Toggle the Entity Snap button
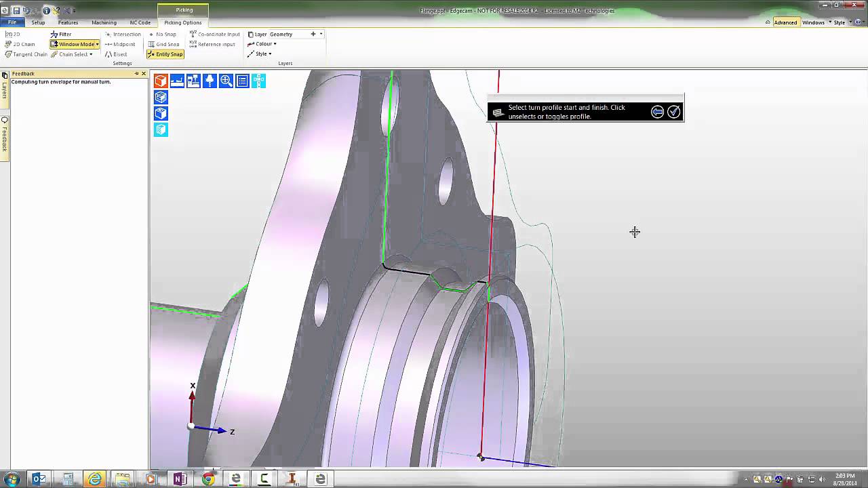Image resolution: width=868 pixels, height=488 pixels. pyautogui.click(x=165, y=54)
